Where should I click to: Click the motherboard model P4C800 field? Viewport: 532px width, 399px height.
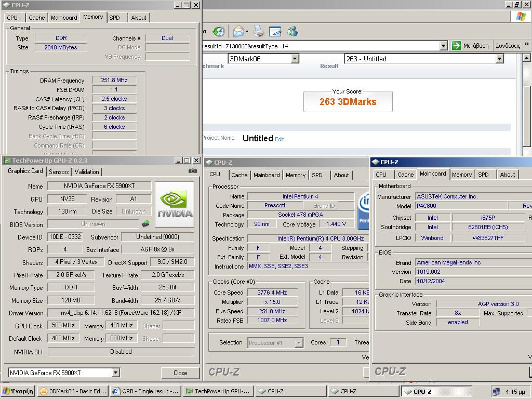point(461,206)
